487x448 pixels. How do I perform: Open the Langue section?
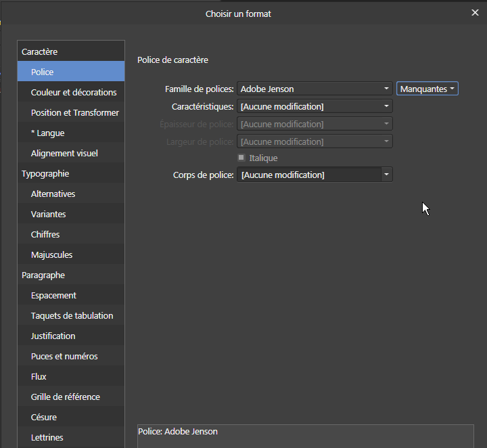coord(71,133)
